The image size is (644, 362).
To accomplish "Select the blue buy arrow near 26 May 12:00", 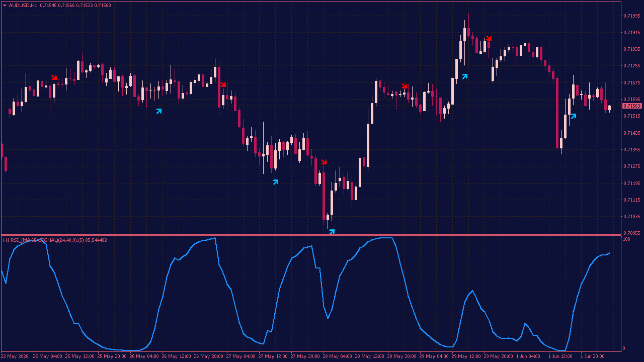I will click(159, 111).
